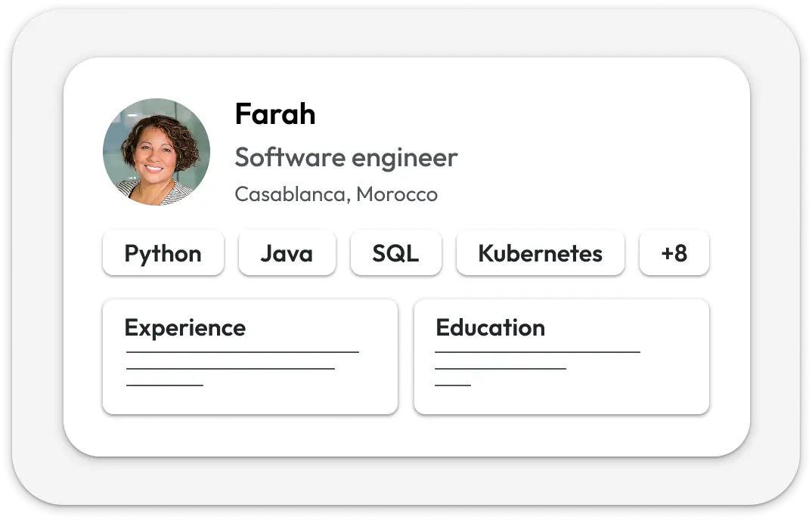Viewport: 812px width, 520px height.
Task: Select the Python skill chip
Action: click(x=163, y=253)
